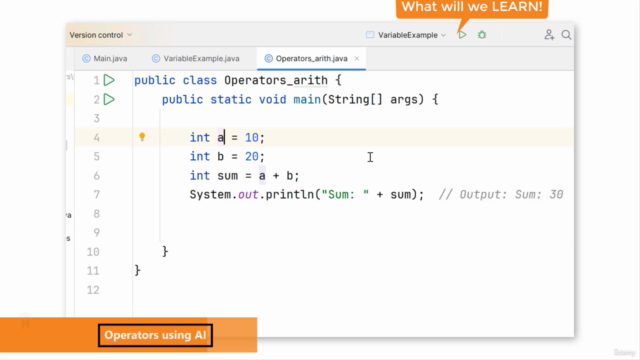640x360 pixels.
Task: Click line number 3 in the gutter
Action: (x=96, y=118)
